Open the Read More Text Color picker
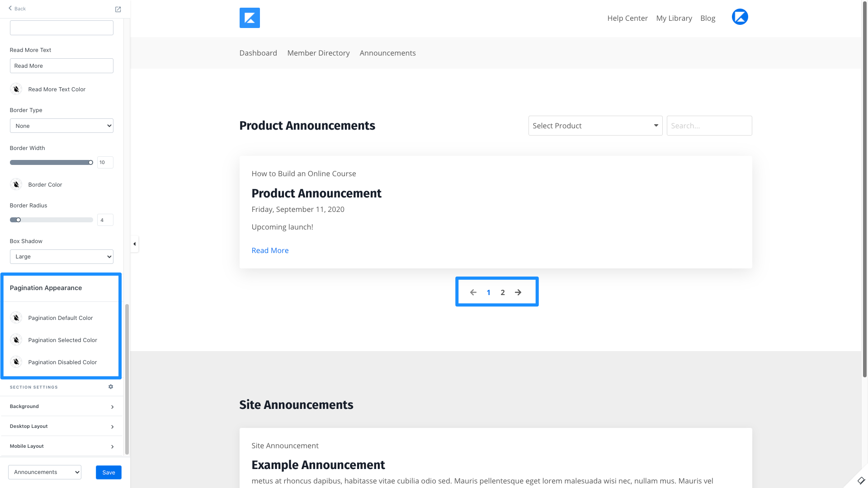The height and width of the screenshot is (488, 868). pos(16,89)
